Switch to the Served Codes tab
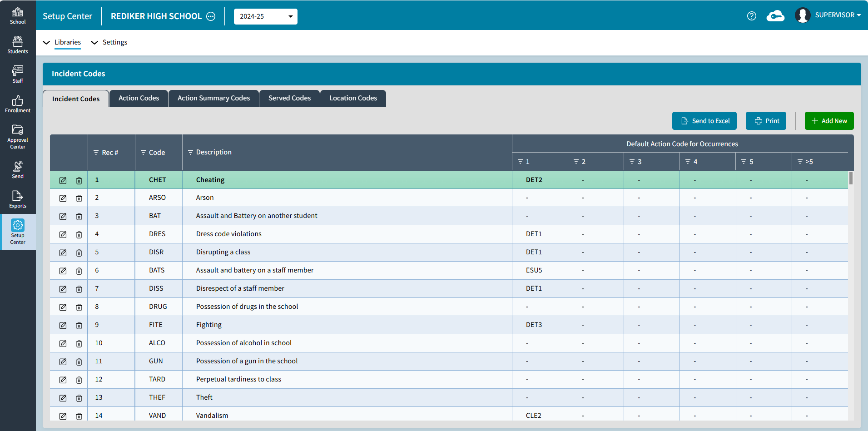 (289, 98)
